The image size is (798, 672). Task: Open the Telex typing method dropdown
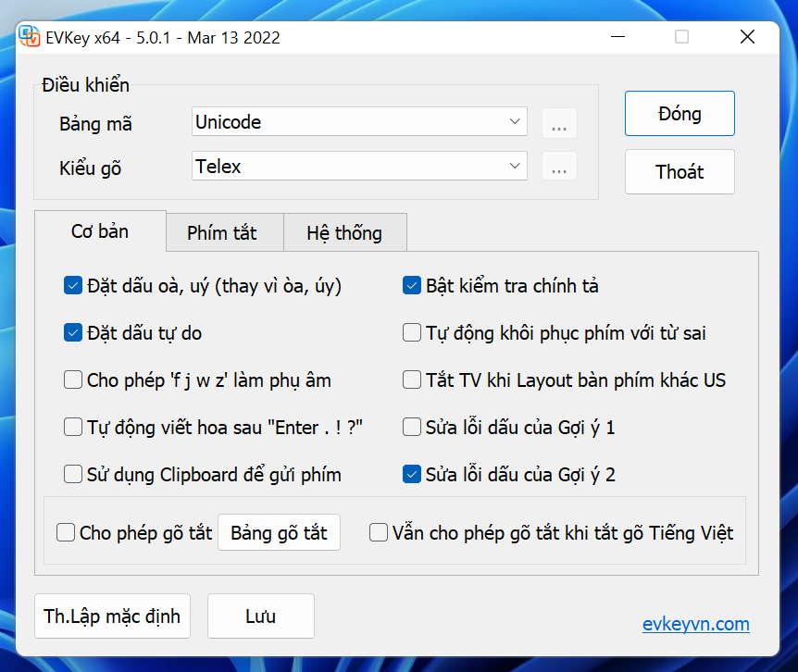tap(359, 166)
